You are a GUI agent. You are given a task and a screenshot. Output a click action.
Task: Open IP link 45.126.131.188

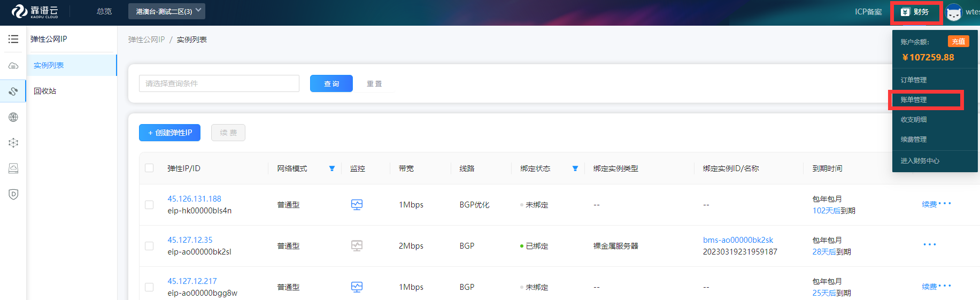[194, 199]
